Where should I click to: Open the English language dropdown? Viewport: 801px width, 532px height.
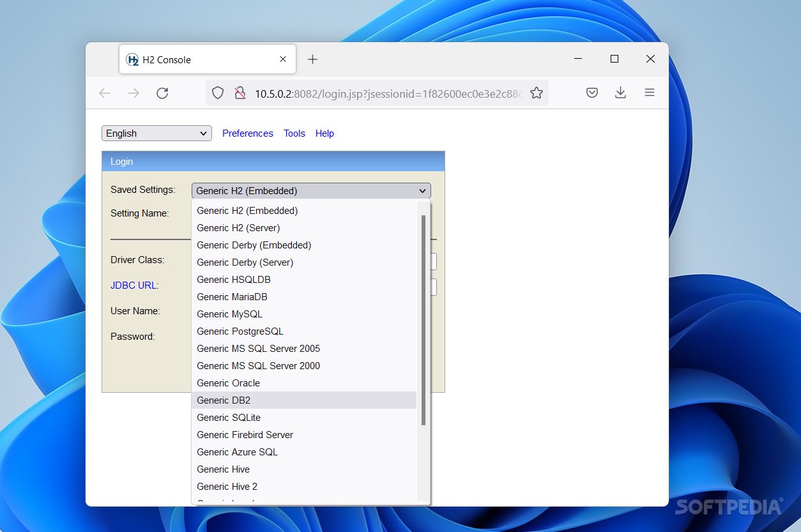coord(156,133)
